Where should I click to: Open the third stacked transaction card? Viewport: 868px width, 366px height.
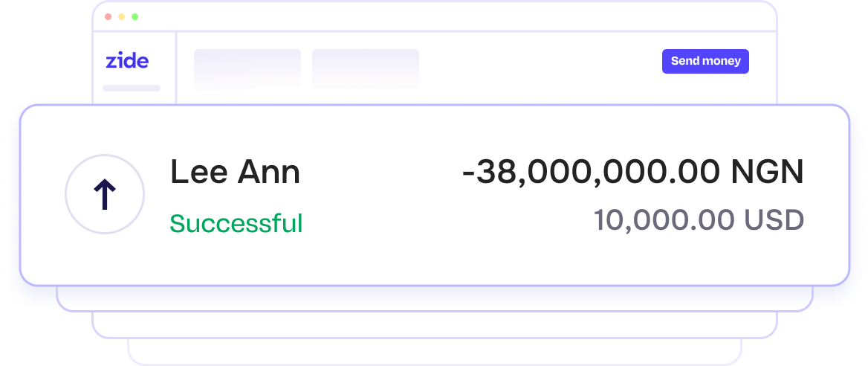point(435,325)
